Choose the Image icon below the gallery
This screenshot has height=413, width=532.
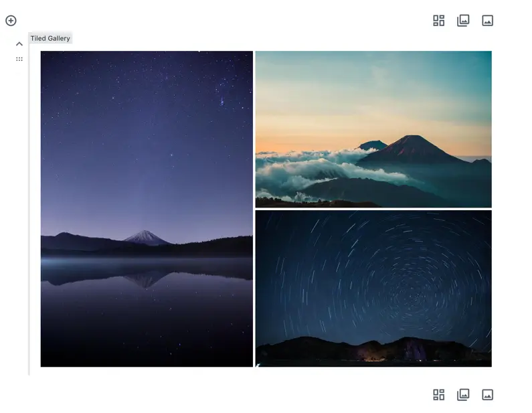488,395
